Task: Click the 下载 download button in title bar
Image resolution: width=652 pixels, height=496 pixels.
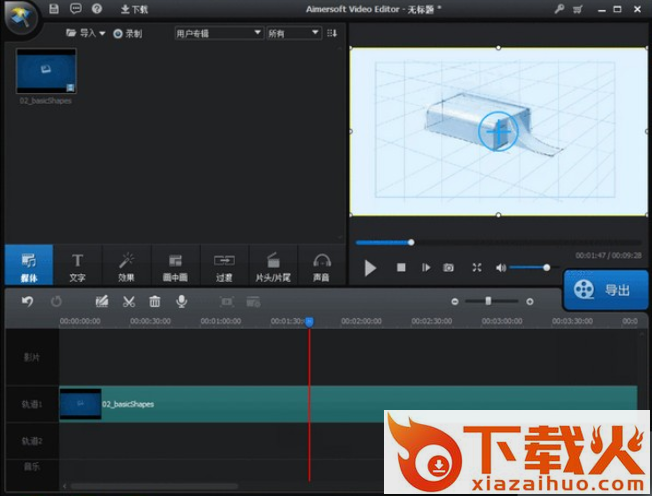Action: pos(134,9)
